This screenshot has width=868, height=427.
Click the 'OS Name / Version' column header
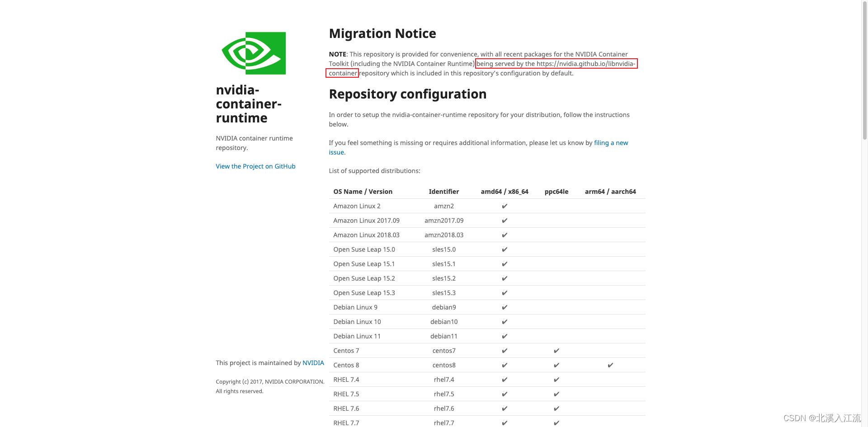[x=363, y=192]
